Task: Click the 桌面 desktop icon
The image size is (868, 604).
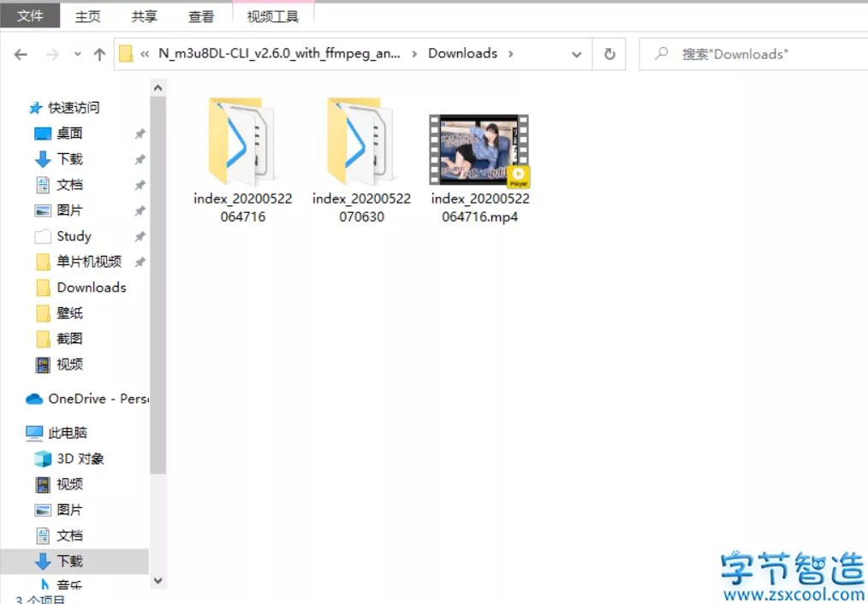Action: 43,133
